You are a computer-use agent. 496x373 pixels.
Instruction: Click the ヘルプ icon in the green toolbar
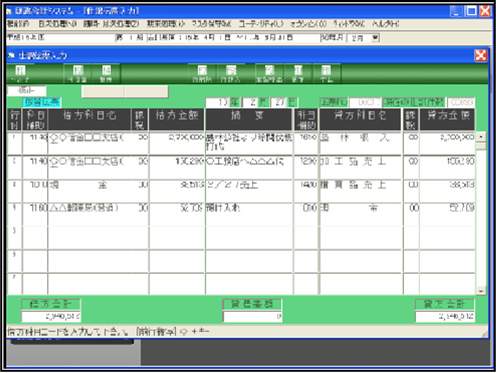pos(20,74)
